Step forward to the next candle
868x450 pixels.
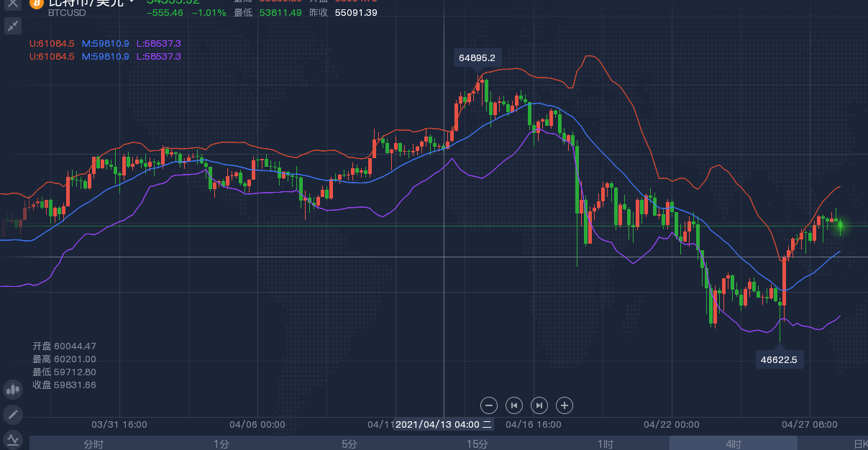(539, 405)
